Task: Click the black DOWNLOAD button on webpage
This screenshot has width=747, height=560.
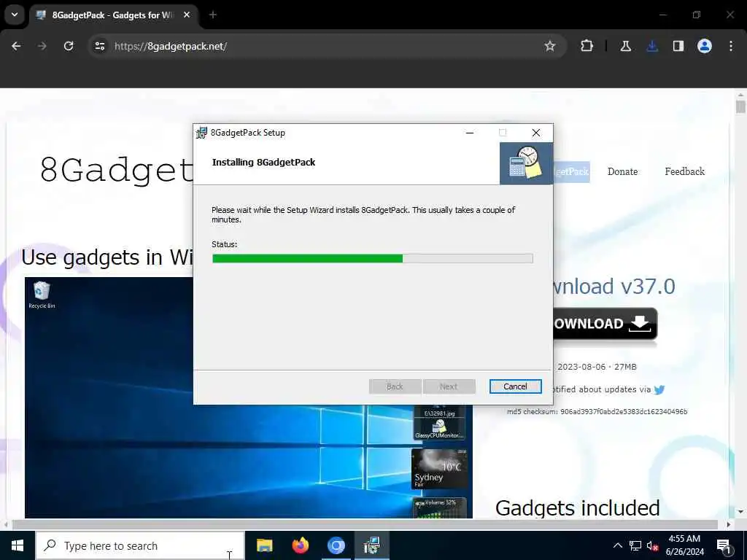Action: coord(605,324)
